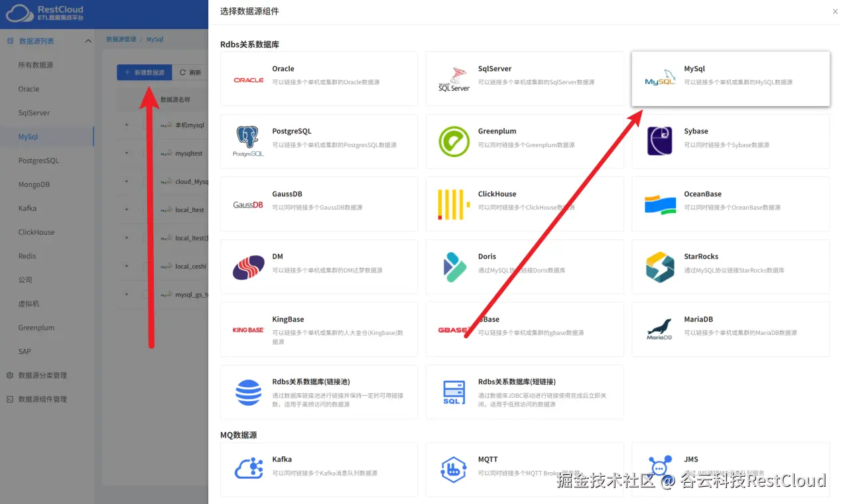This screenshot has width=841, height=504.
Task: Click the 刷新 refresh button
Action: coord(191,72)
